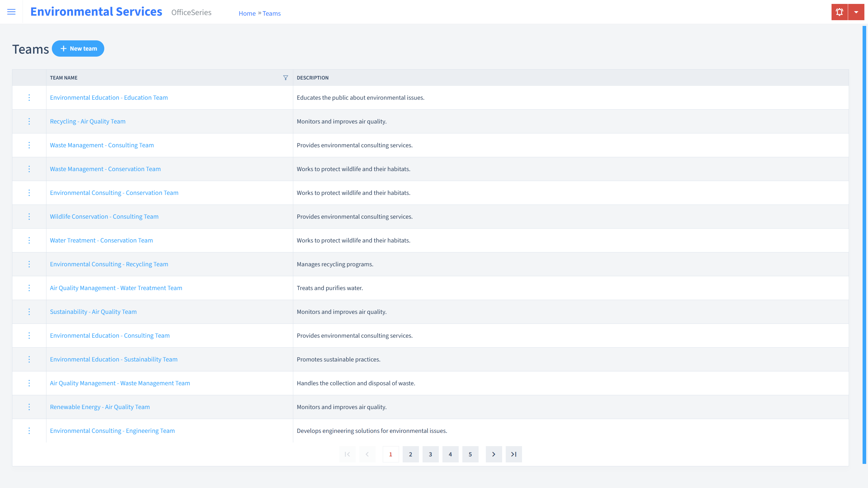Go to page 2 of teams
Viewport: 868px width, 488px height.
pos(410,454)
